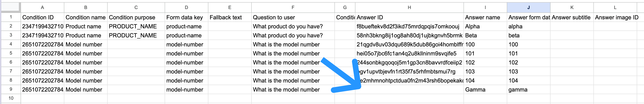Viewport: 644px width, 104px height.
Task: Select the empty row 10 header
Action: tap(11, 98)
